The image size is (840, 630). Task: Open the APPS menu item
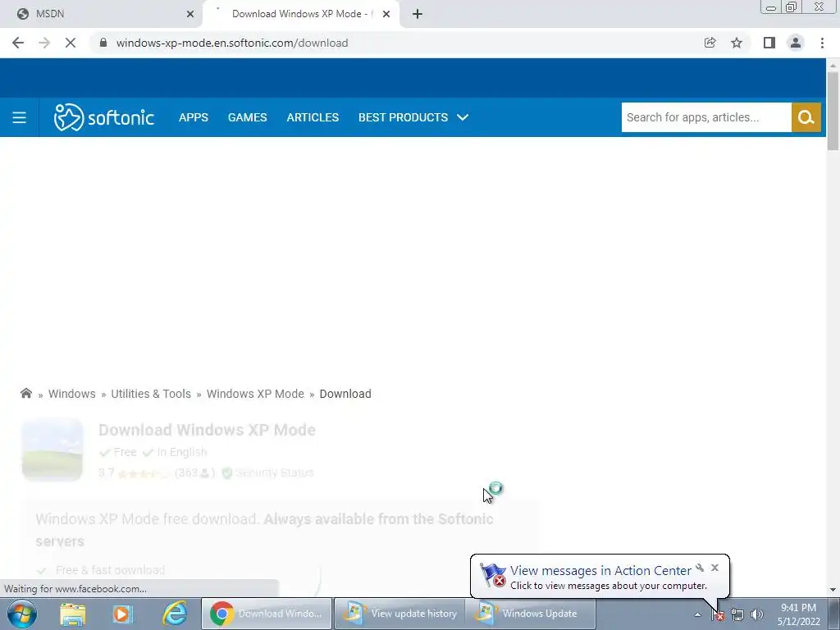(x=194, y=117)
